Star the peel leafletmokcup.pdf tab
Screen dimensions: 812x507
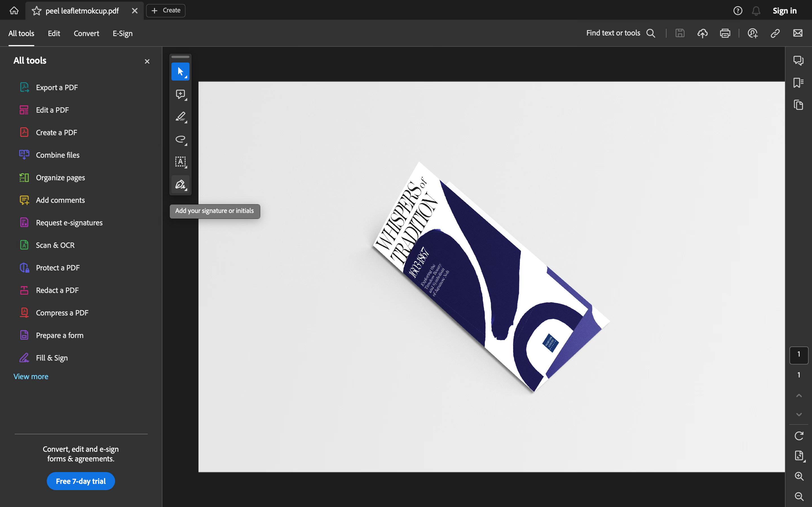(x=37, y=11)
